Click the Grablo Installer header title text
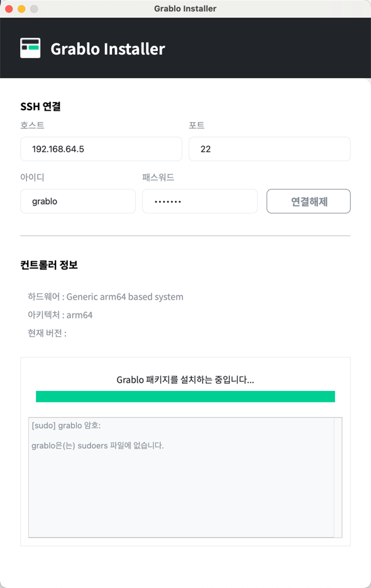Viewport: 371px width, 588px height. tap(108, 48)
